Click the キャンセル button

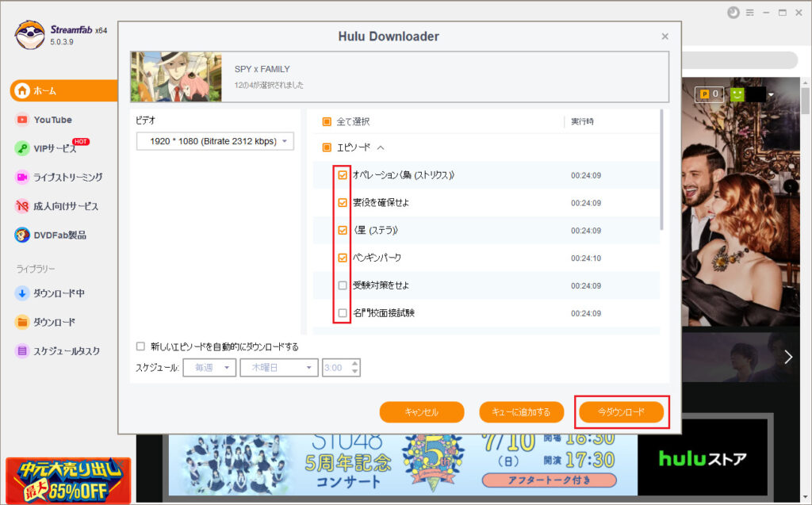coord(422,412)
